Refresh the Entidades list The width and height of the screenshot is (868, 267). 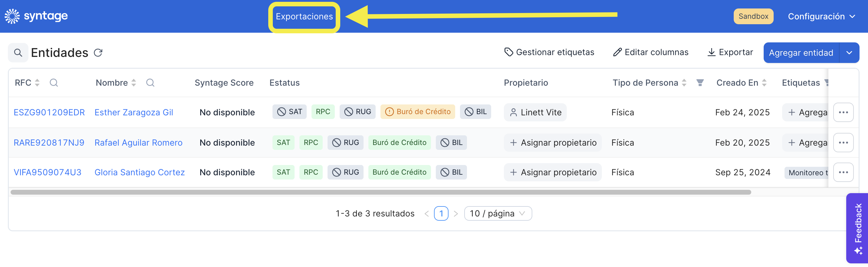pyautogui.click(x=98, y=53)
